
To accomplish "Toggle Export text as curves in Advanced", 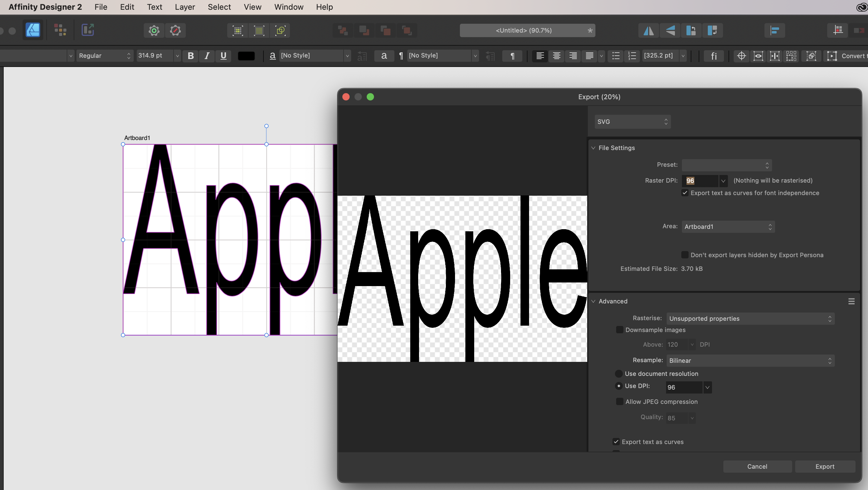I will tap(616, 441).
